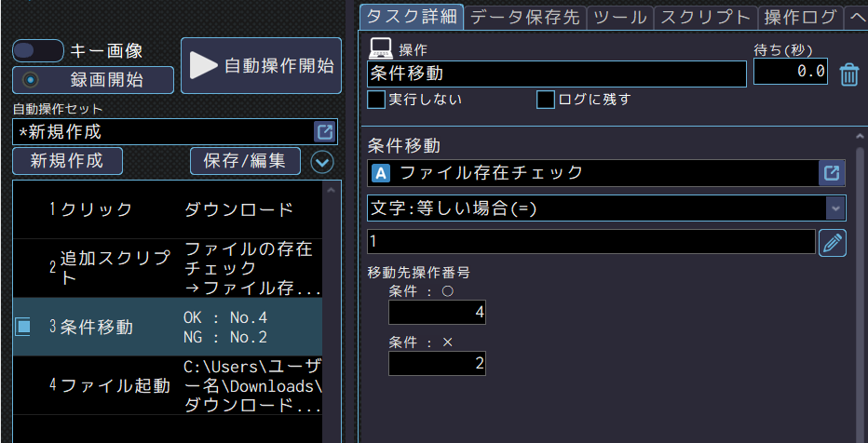Click the 自動操作開始 play button
868x443 pixels.
[x=260, y=65]
